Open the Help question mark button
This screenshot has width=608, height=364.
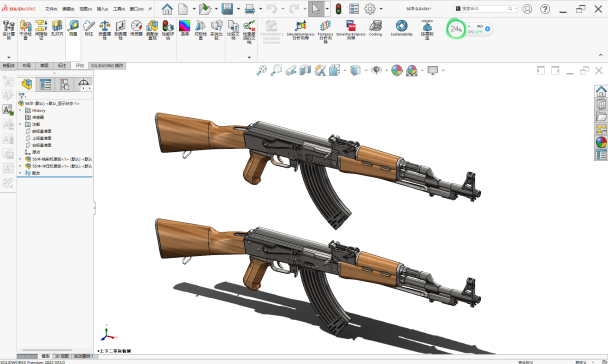point(545,9)
